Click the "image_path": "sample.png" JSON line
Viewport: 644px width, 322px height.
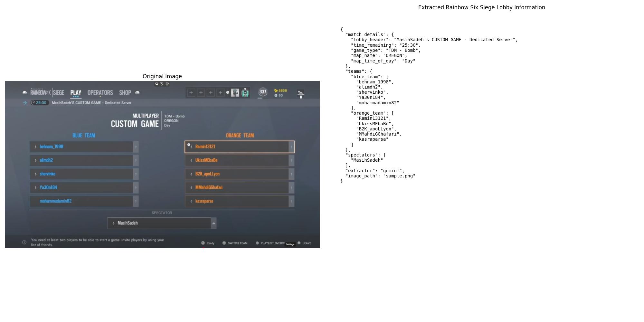381,176
